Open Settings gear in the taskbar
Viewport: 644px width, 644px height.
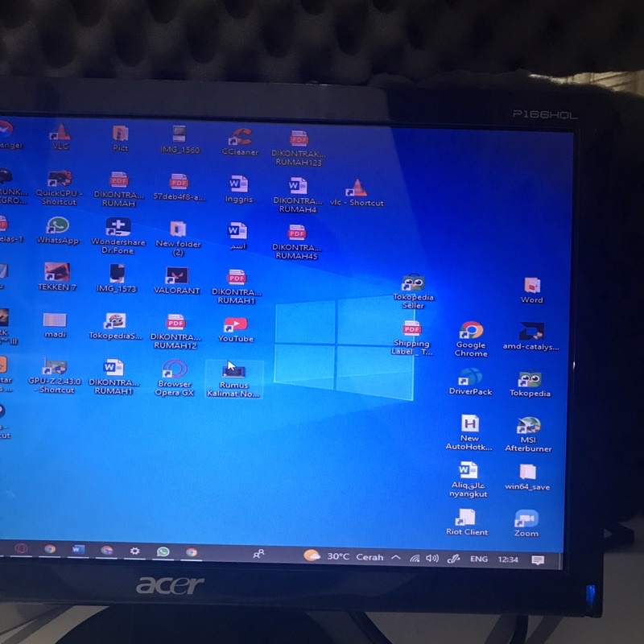pyautogui.click(x=134, y=551)
